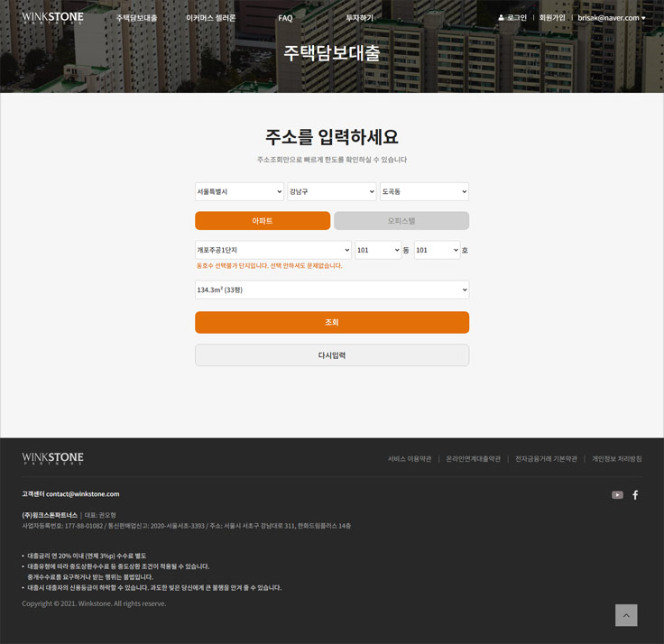Click the 다시입력 reset button
664x644 pixels.
(x=332, y=355)
